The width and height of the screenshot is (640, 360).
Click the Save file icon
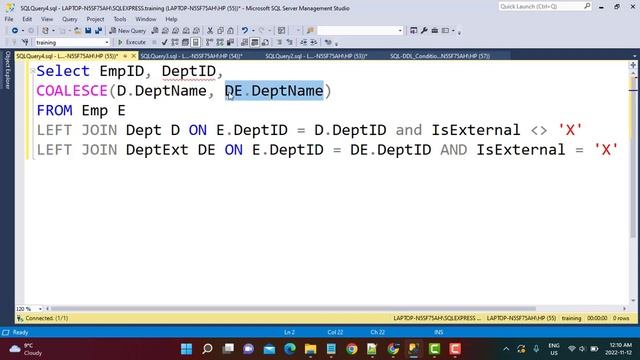(x=88, y=31)
